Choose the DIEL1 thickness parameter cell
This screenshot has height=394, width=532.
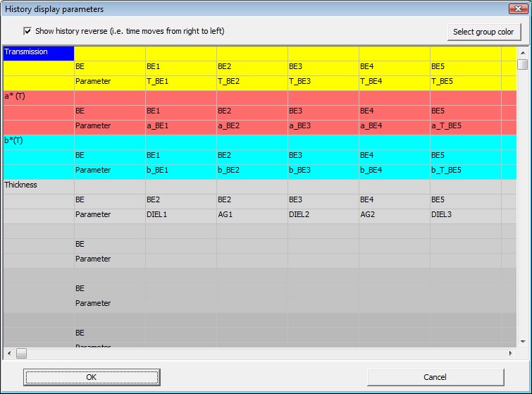180,215
